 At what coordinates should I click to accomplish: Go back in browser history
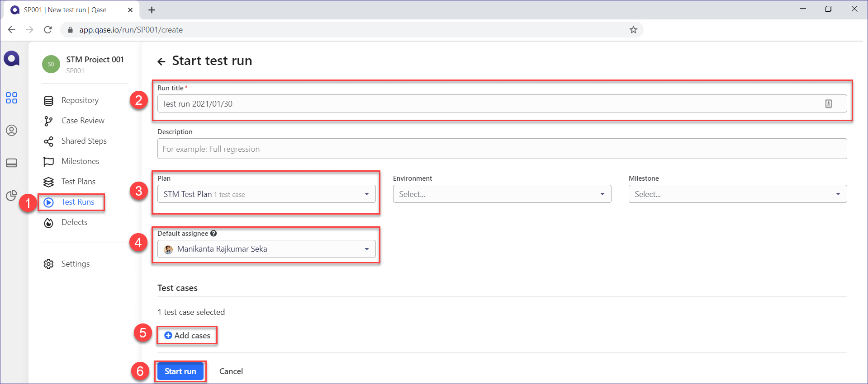12,30
